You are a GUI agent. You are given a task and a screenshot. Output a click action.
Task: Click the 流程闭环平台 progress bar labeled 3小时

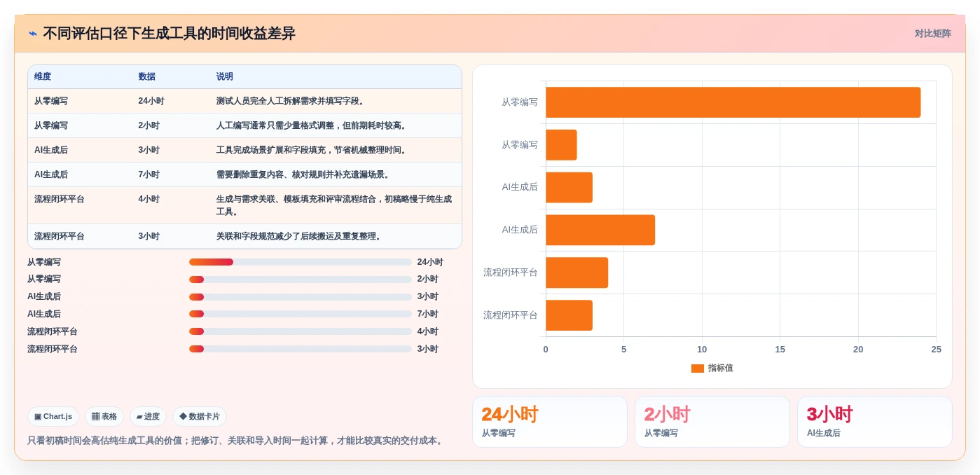point(300,349)
